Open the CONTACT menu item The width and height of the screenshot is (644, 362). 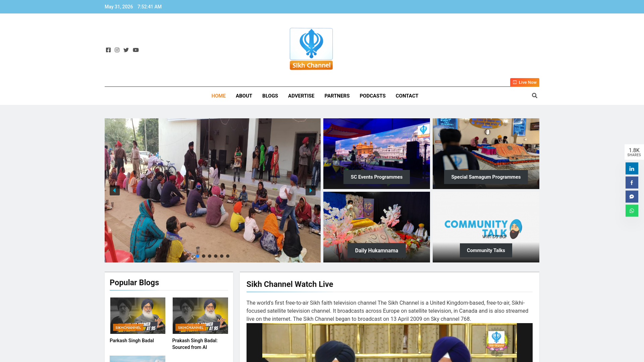pyautogui.click(x=407, y=96)
